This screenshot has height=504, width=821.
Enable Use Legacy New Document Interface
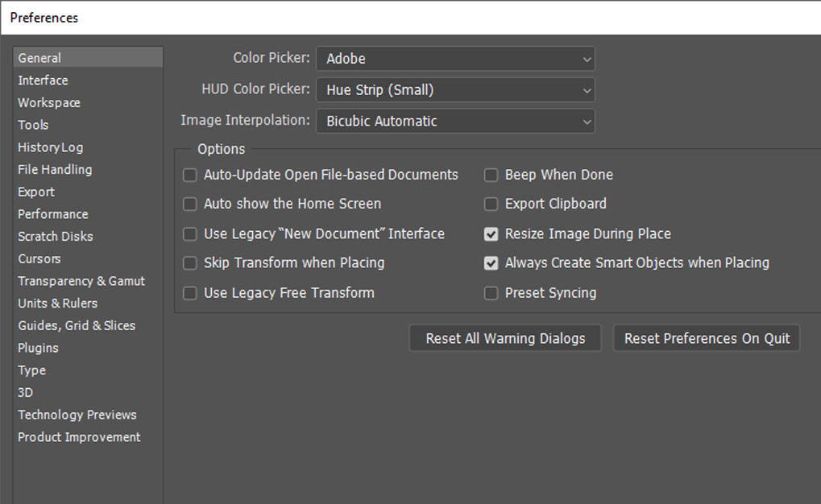[x=189, y=233]
